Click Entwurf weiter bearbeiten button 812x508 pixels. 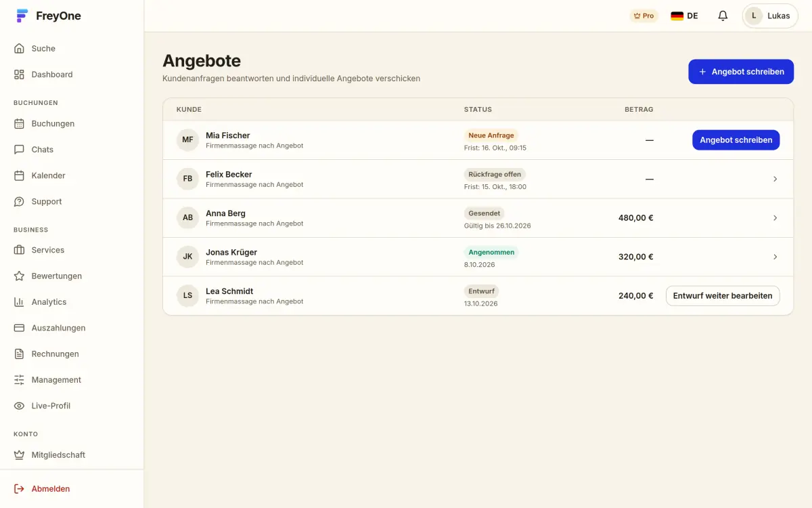click(723, 296)
